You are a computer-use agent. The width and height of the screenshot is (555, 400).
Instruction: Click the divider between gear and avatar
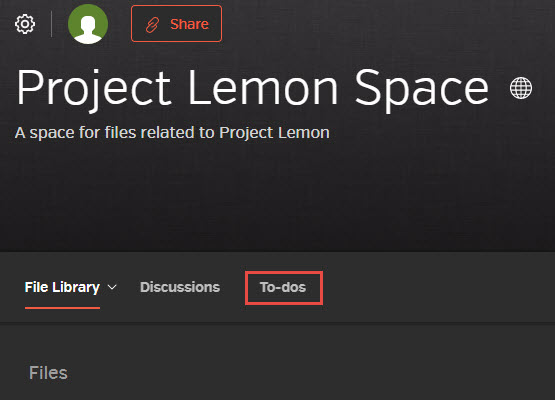(x=52, y=24)
